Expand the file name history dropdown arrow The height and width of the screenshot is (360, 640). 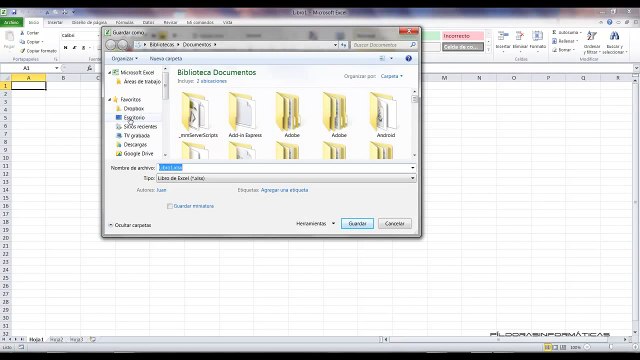click(412, 168)
